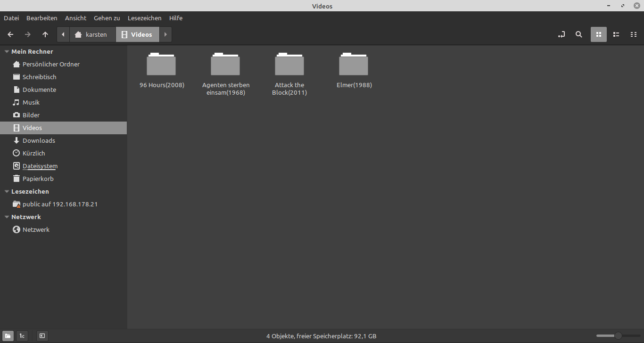The width and height of the screenshot is (644, 343).
Task: Open the Datei menu
Action: (11, 18)
